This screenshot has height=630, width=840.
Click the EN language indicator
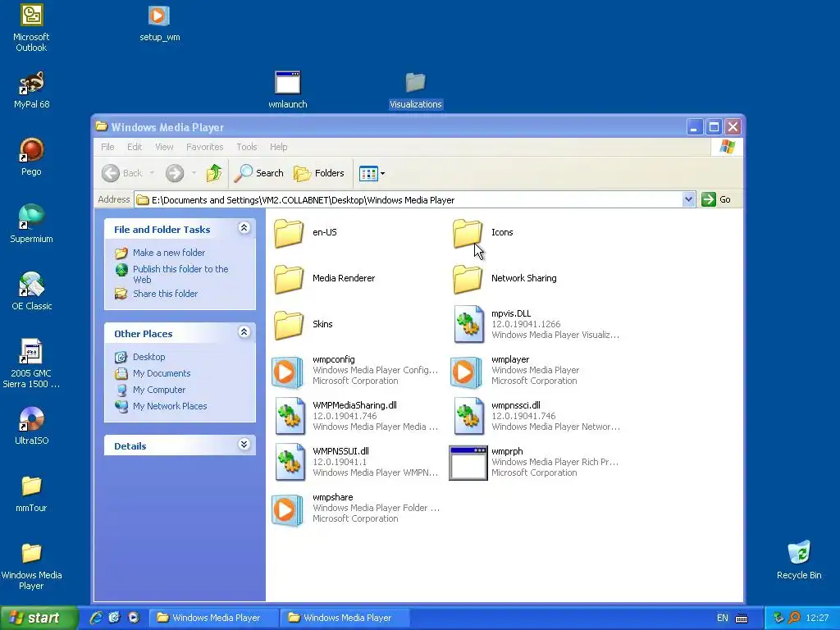tap(722, 619)
